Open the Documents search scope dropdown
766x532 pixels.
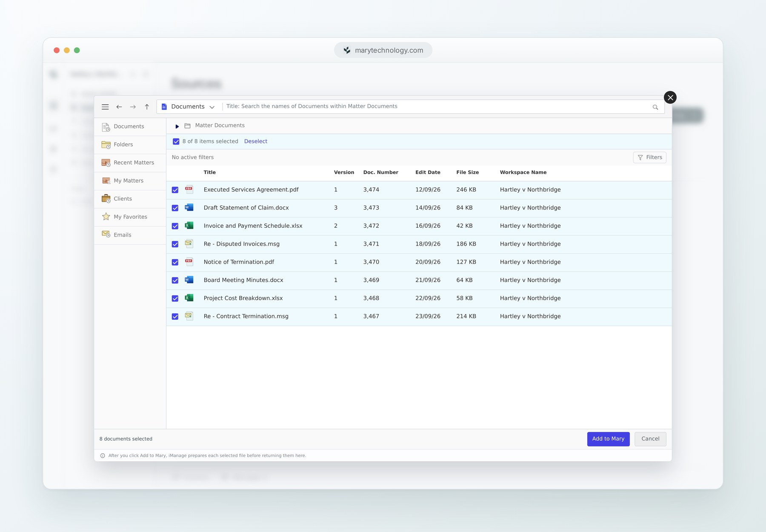pos(189,107)
